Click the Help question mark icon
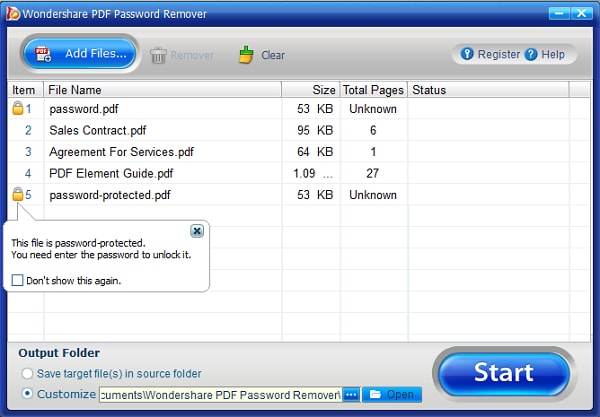 coord(531,54)
